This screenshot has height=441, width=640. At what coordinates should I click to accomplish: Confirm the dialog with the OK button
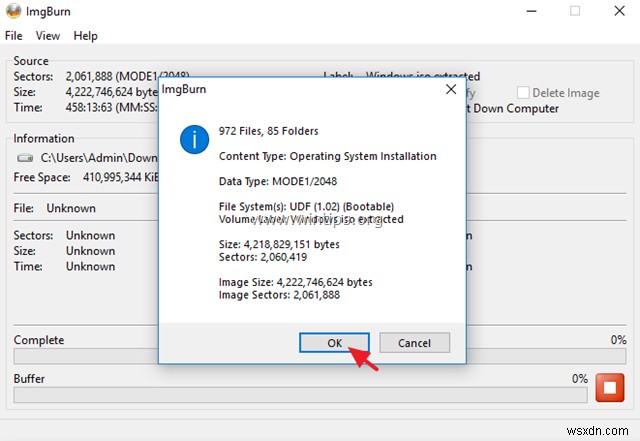[334, 343]
